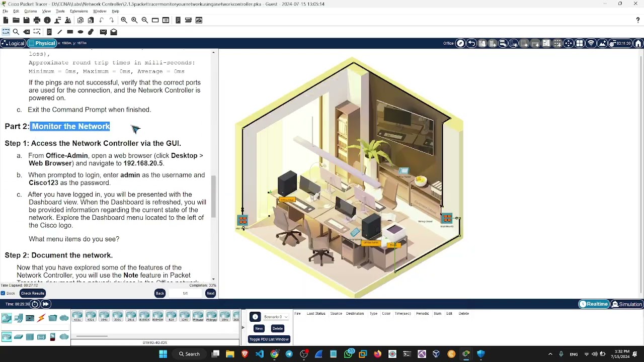Click the Destination column header
Image resolution: width=644 pixels, height=362 pixels.
click(355, 314)
